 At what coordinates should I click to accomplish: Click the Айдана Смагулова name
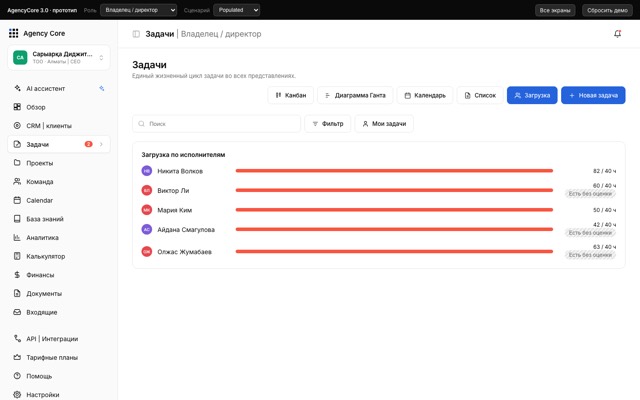pos(186,229)
